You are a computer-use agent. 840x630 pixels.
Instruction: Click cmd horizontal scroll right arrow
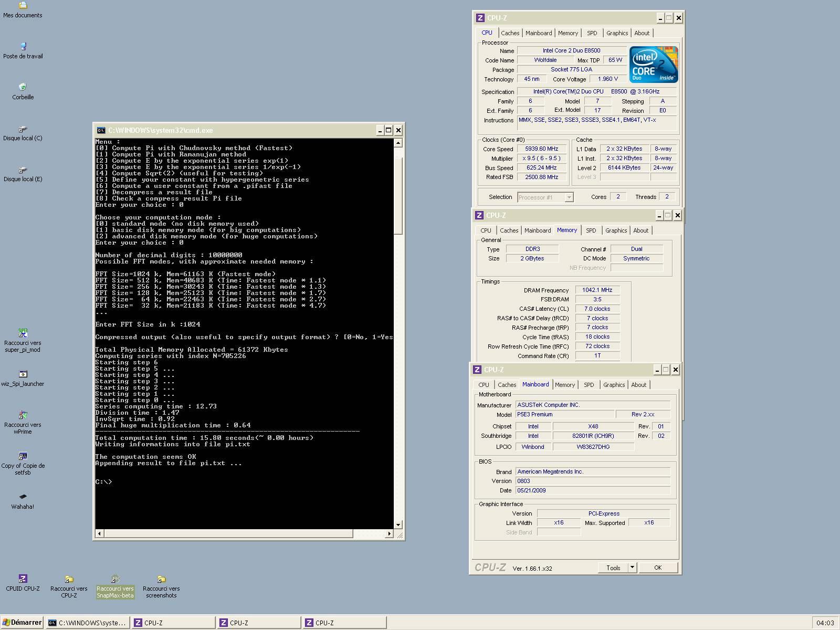[389, 533]
